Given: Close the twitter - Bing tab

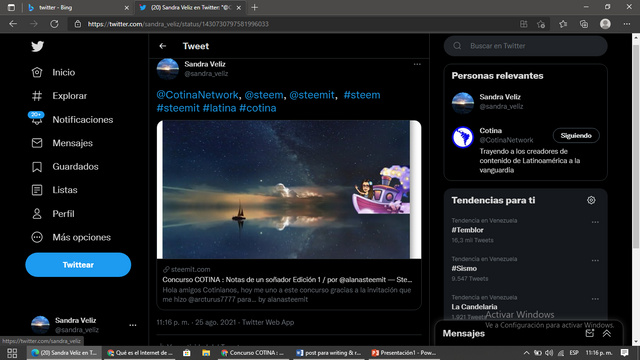Looking at the screenshot, I should pyautogui.click(x=127, y=8).
